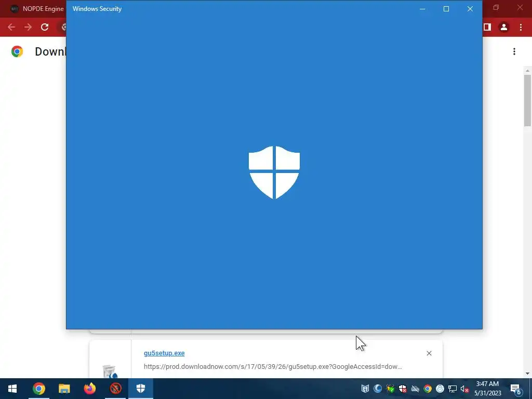Open the clock showing 3:47 AM
The image size is (532, 399).
pyautogui.click(x=487, y=389)
